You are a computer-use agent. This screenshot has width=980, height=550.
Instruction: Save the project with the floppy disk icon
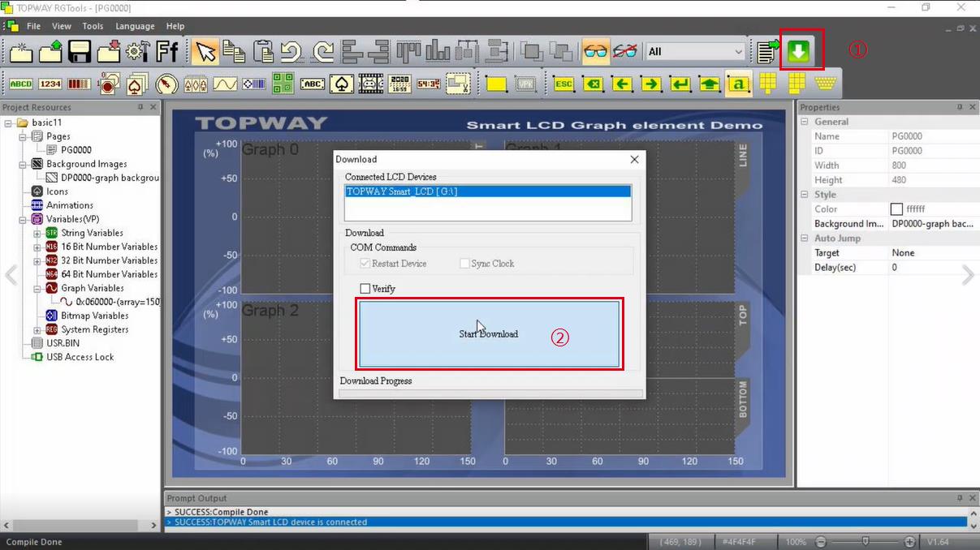coord(80,52)
